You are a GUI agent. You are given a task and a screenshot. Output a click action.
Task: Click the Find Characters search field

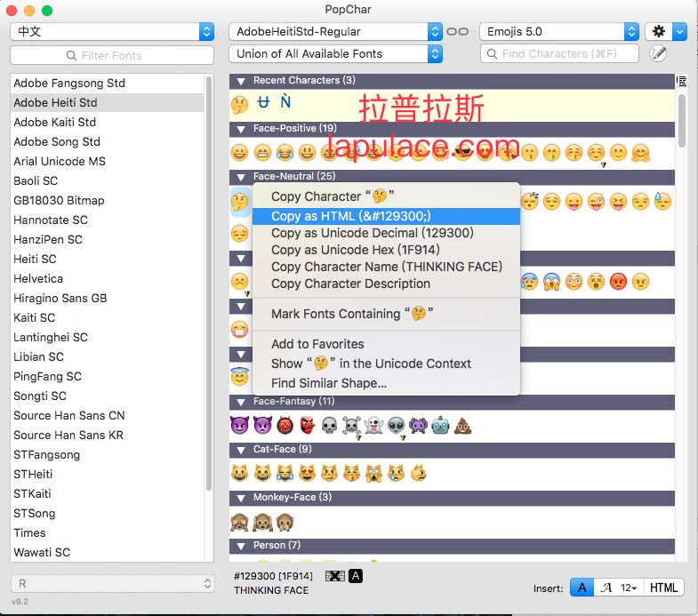point(559,54)
